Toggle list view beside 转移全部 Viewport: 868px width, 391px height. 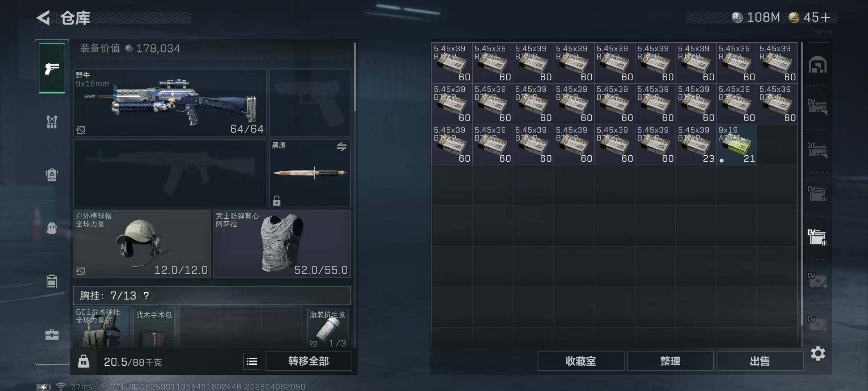pos(252,361)
